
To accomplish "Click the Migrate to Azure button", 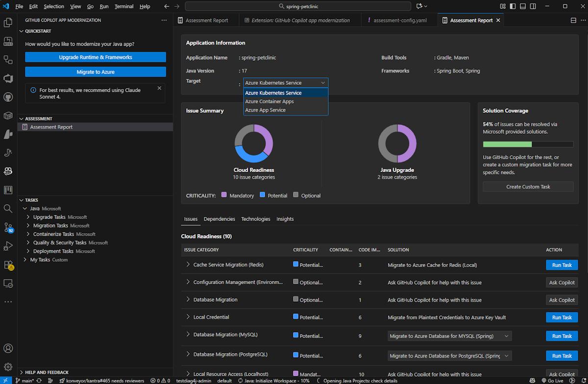I will (96, 72).
